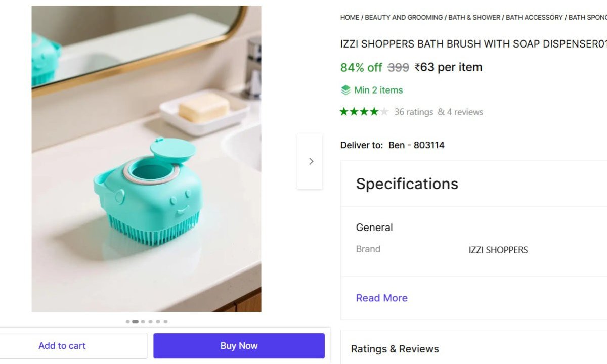This screenshot has height=364, width=607.
Task: Open the BATH & SHOWER category
Action: (x=474, y=17)
